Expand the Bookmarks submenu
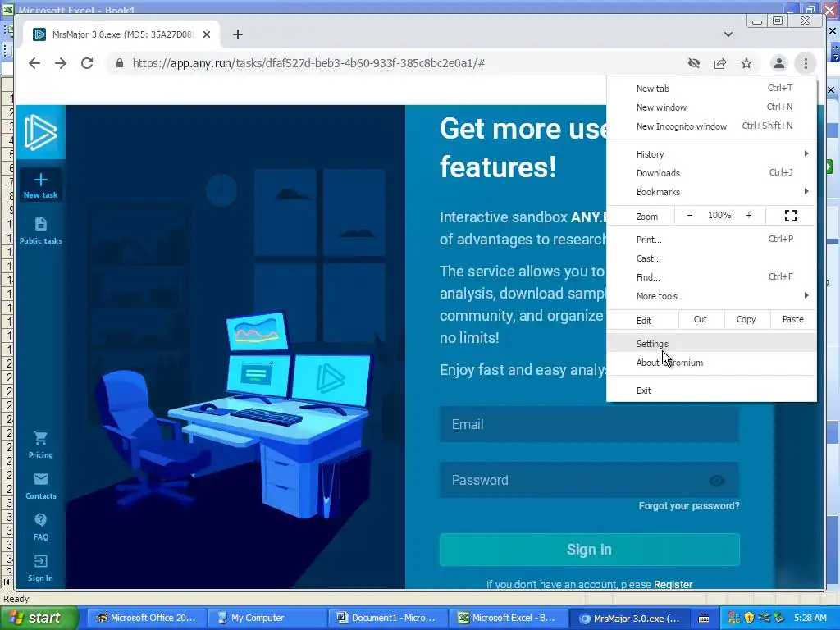Screen dimensions: 840x630 click(711, 192)
